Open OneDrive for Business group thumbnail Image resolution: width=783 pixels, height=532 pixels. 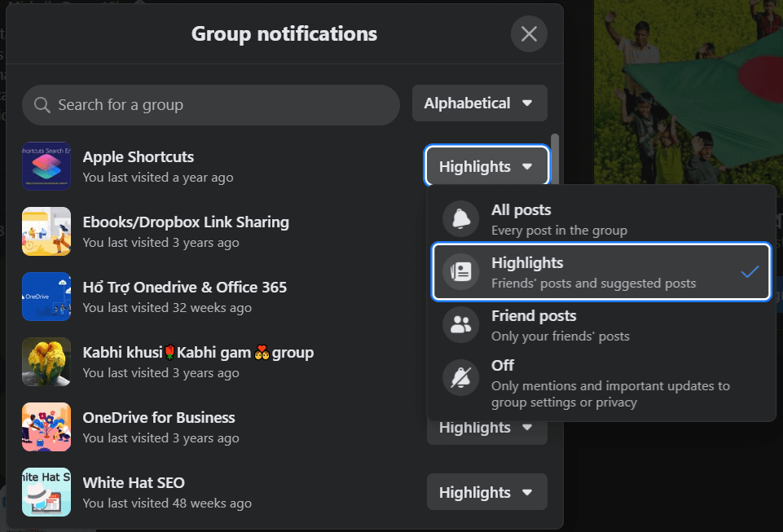(x=46, y=427)
